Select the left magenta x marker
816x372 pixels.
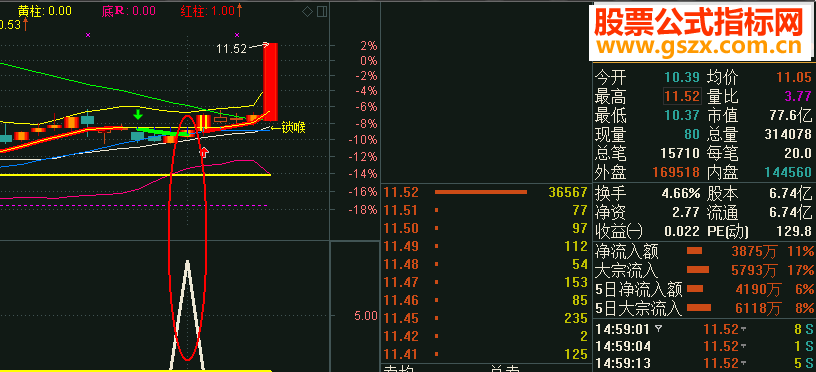[88, 35]
